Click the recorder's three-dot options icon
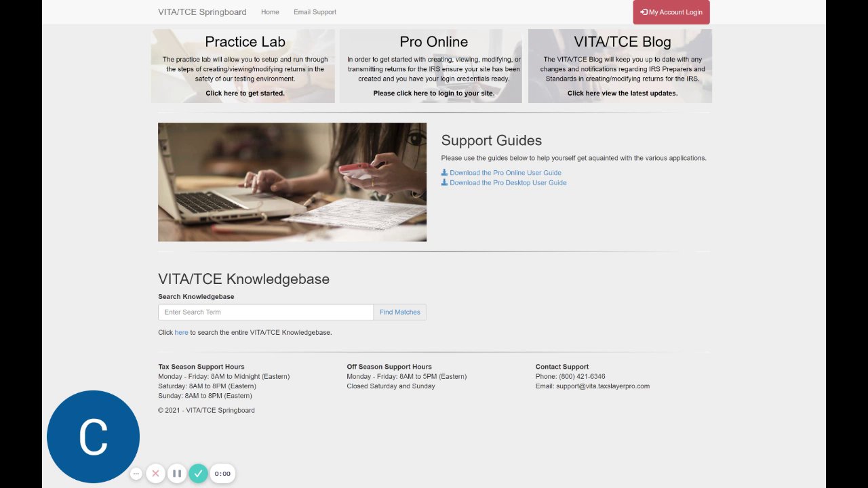868x488 pixels. coord(136,474)
